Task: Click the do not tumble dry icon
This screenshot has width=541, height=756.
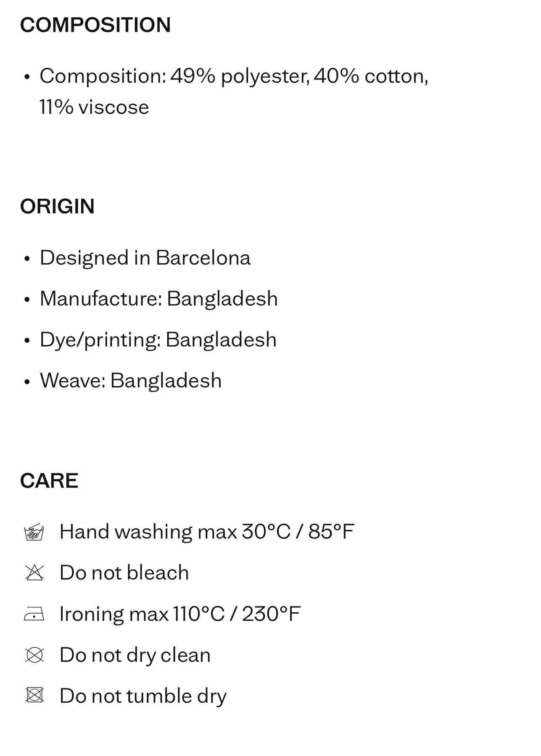Action: 34,696
